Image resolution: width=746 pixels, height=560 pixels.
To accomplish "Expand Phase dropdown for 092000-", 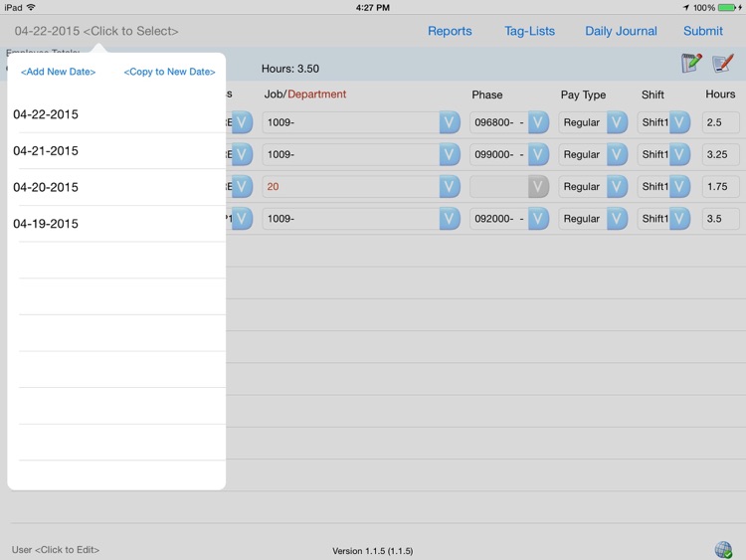I will 538,219.
